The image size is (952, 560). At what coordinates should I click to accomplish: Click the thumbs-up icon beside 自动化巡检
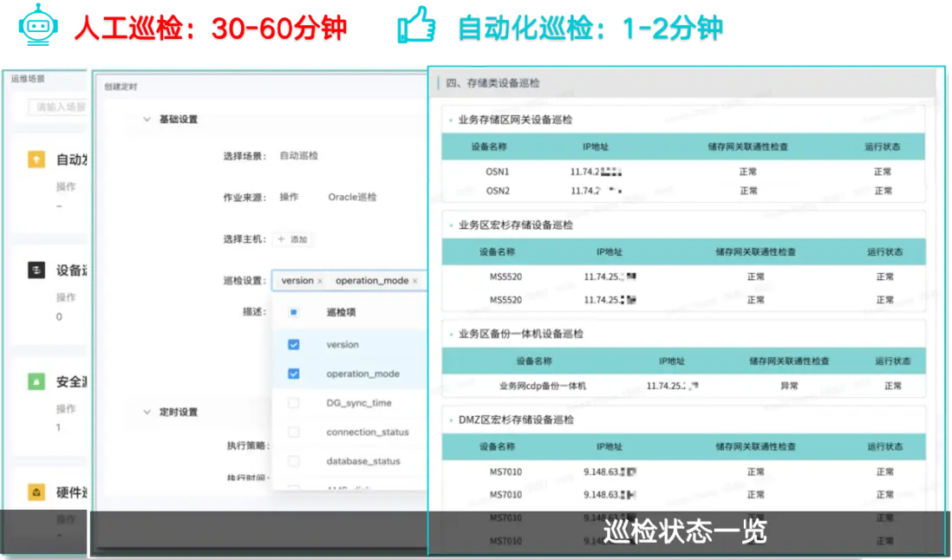point(416,25)
